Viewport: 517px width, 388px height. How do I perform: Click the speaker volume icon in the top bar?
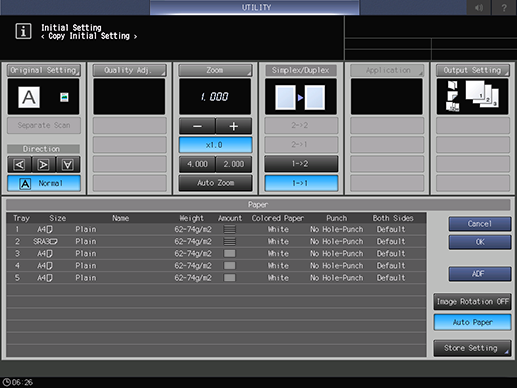479,7
